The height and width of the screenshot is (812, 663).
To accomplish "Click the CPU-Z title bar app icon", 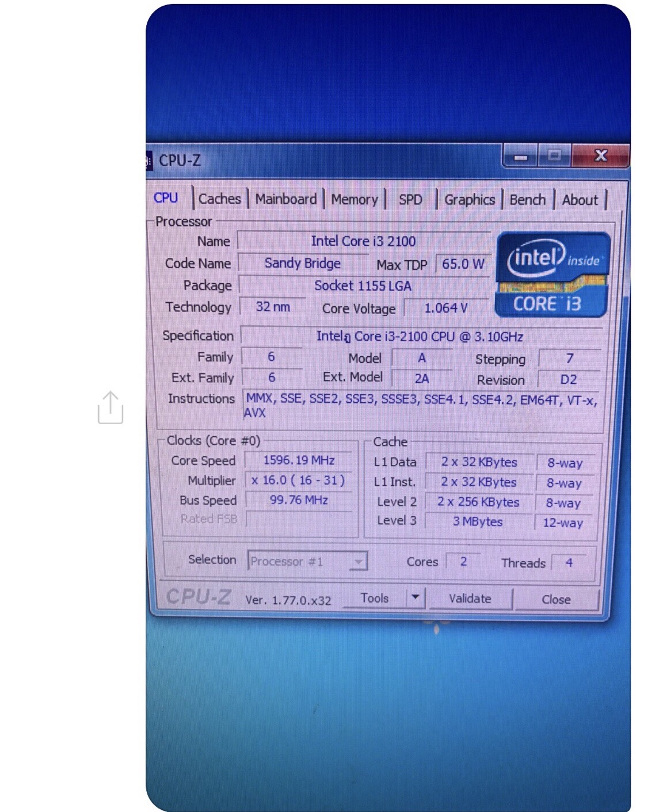I will [148, 161].
